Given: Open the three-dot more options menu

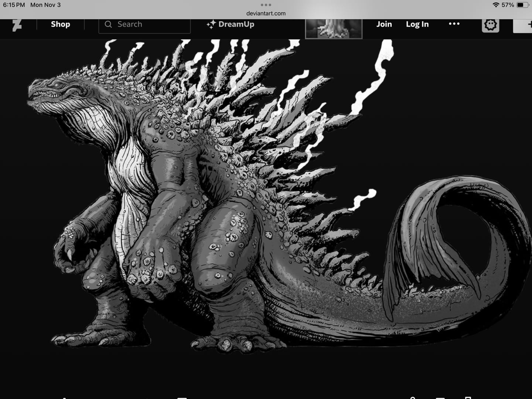Looking at the screenshot, I should (454, 24).
